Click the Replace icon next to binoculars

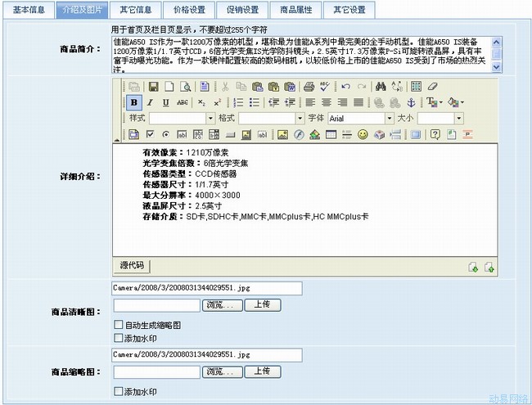(397, 87)
